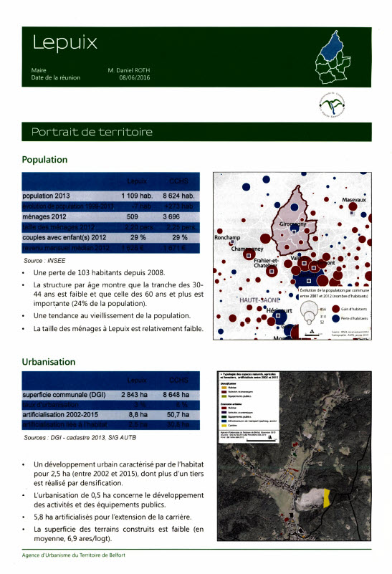This screenshot has height=574, width=392.
Task: Click the bullet starting 'L'urbanisation de 0,5 ha'
Action: pyautogui.click(x=118, y=500)
